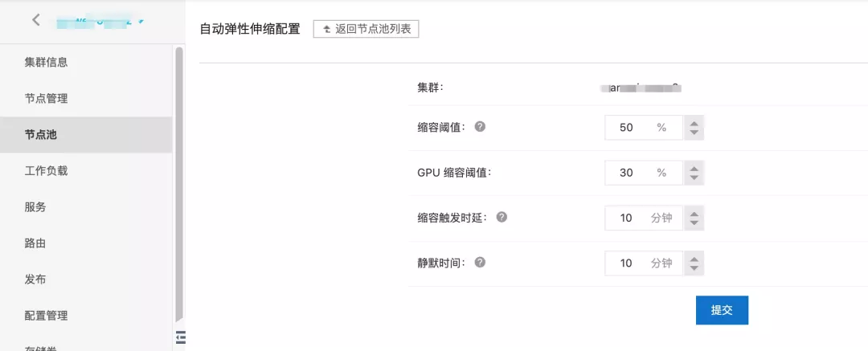This screenshot has width=868, height=351.
Task: Focus the 缩容阈值 percent input field
Action: click(x=644, y=128)
